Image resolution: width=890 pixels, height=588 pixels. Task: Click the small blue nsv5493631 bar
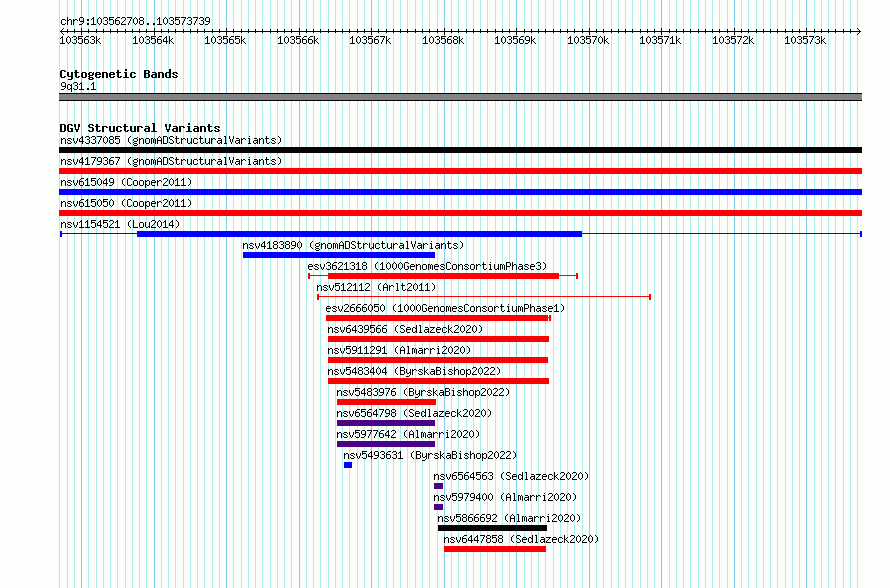click(348, 465)
